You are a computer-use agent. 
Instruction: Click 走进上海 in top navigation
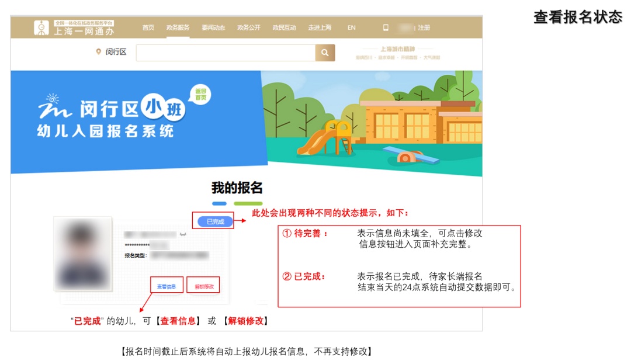tap(320, 27)
